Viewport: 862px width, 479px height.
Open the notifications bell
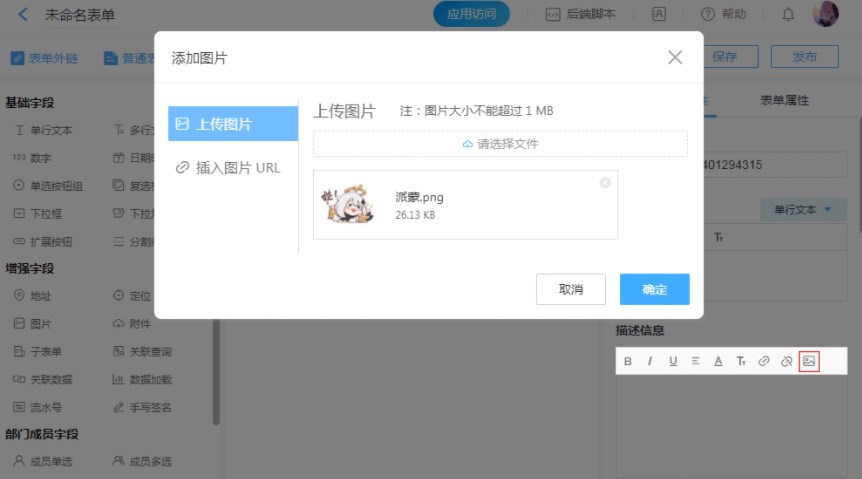(788, 14)
